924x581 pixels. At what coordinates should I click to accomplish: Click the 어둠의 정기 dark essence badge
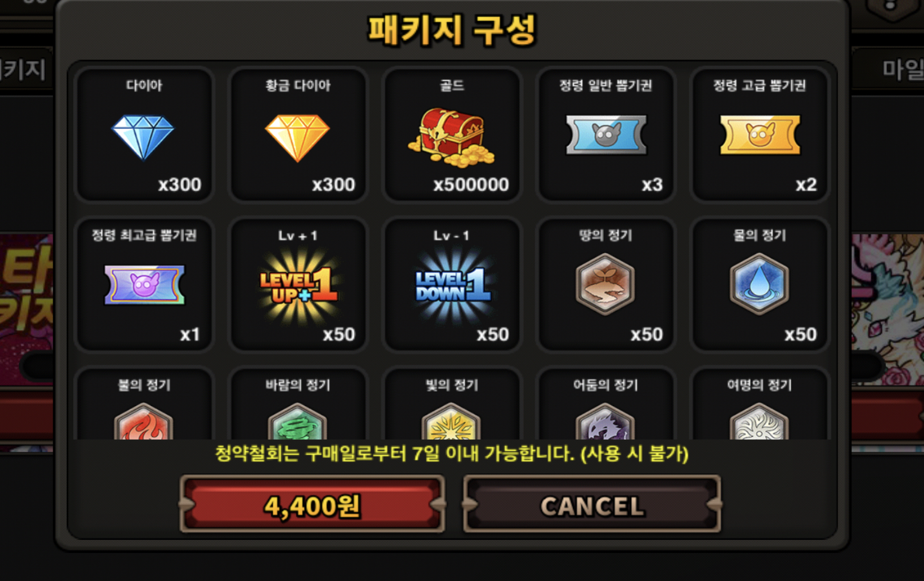tap(605, 422)
